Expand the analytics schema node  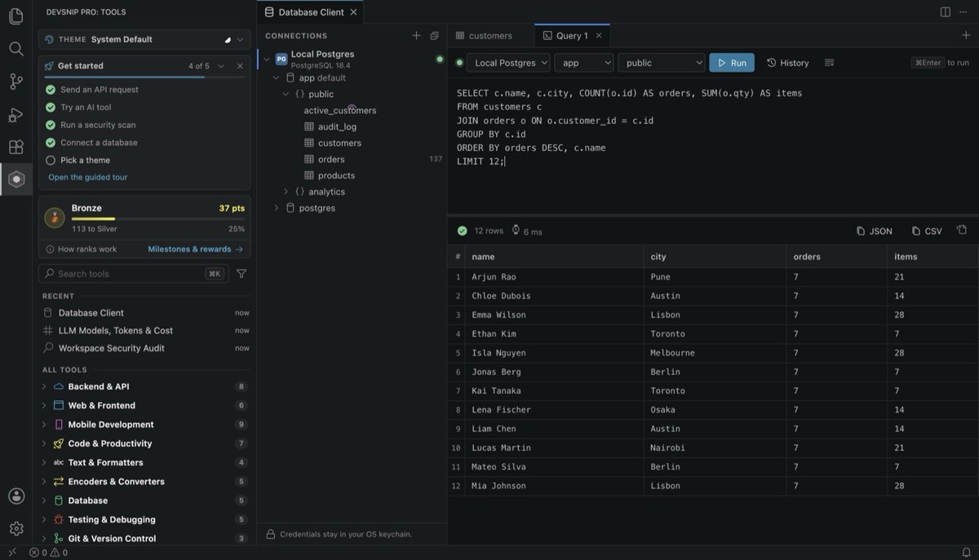[x=286, y=192]
